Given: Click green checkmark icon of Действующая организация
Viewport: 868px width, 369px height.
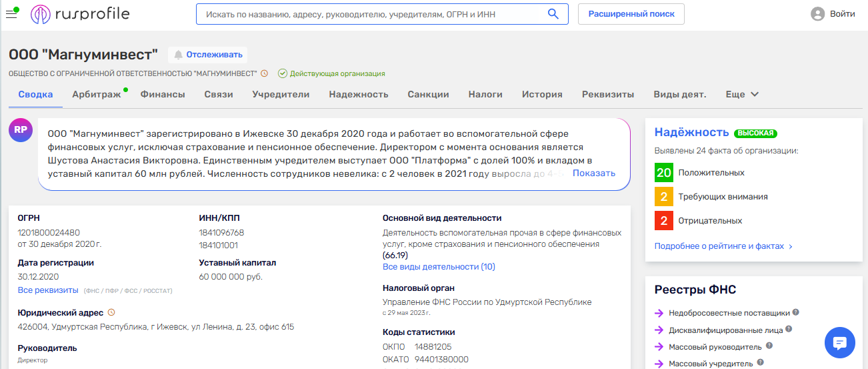Looking at the screenshot, I should [283, 73].
